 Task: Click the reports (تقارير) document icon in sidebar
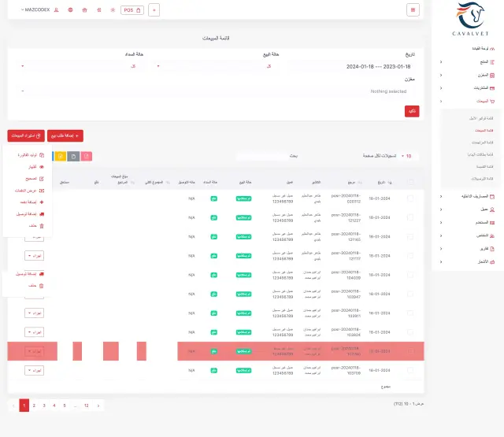pyautogui.click(x=492, y=249)
